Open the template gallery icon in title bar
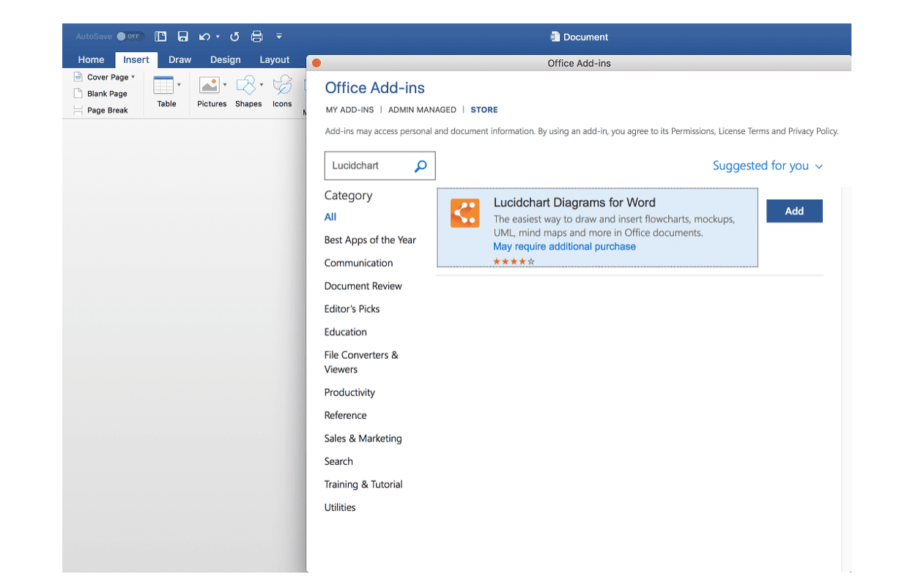The height and width of the screenshot is (588, 899). click(x=160, y=37)
